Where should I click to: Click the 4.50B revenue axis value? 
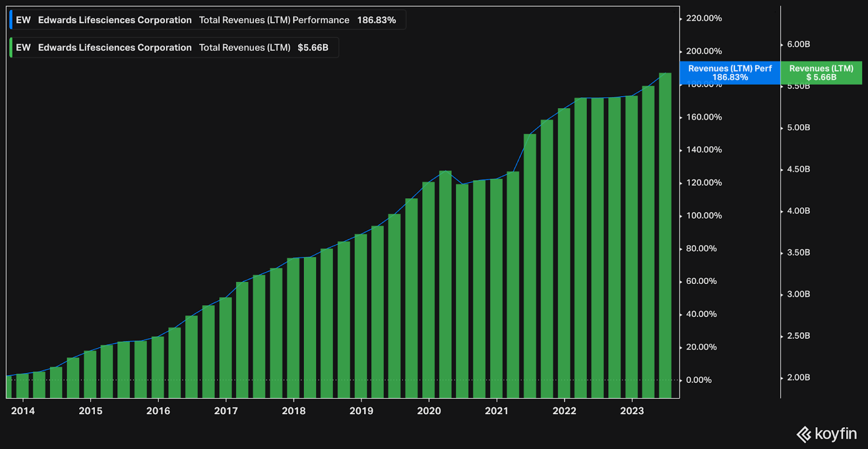pyautogui.click(x=799, y=169)
